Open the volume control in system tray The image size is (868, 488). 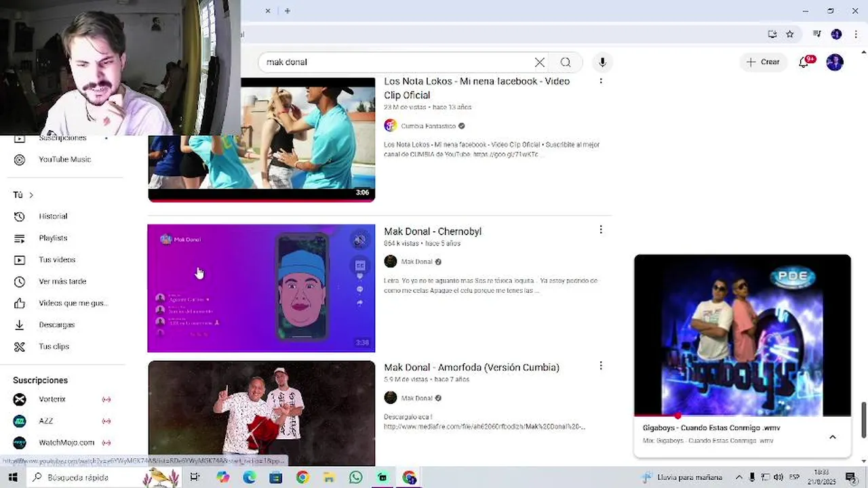pyautogui.click(x=778, y=477)
